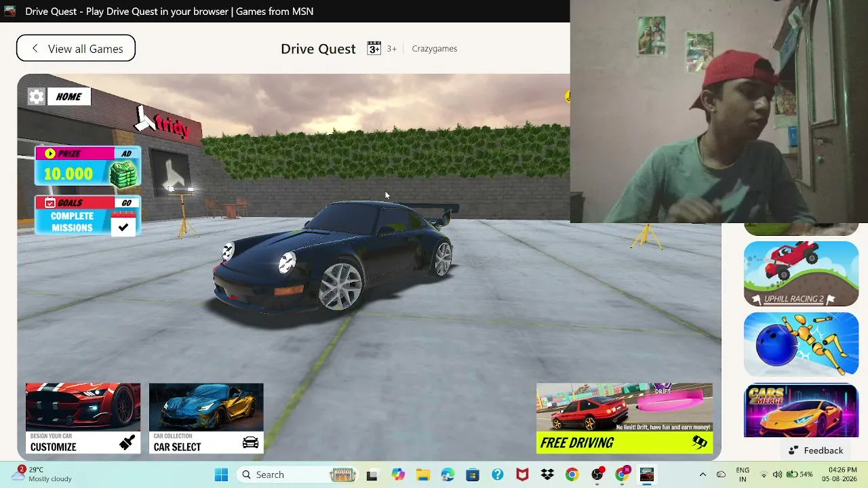Open the blue question mark help app

[498, 475]
